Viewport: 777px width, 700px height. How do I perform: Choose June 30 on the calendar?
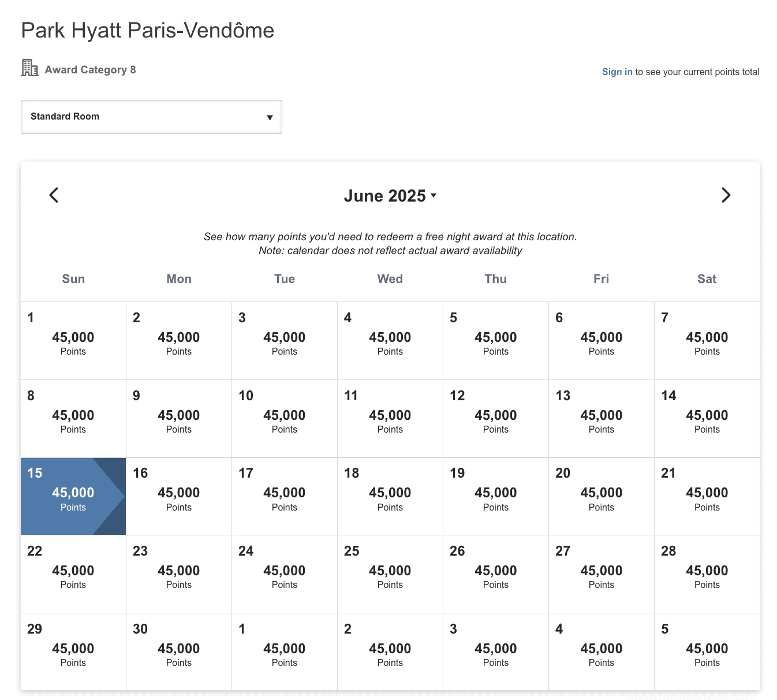(x=179, y=651)
